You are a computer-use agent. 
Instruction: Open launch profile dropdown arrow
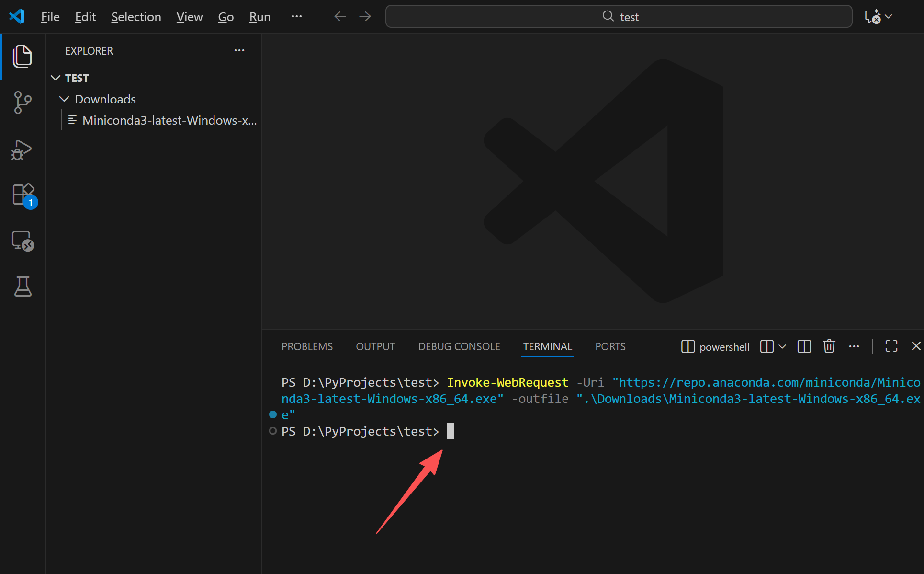tap(782, 346)
